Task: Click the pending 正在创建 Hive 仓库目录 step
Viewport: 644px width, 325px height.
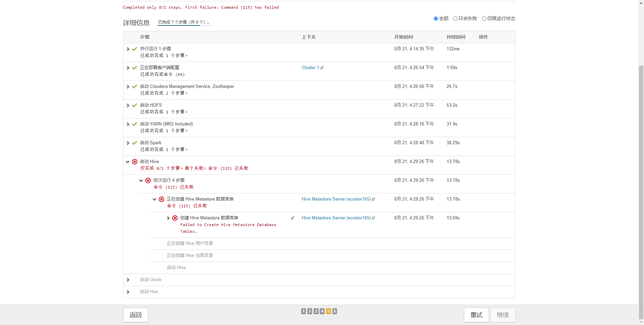Action: [x=190, y=255]
